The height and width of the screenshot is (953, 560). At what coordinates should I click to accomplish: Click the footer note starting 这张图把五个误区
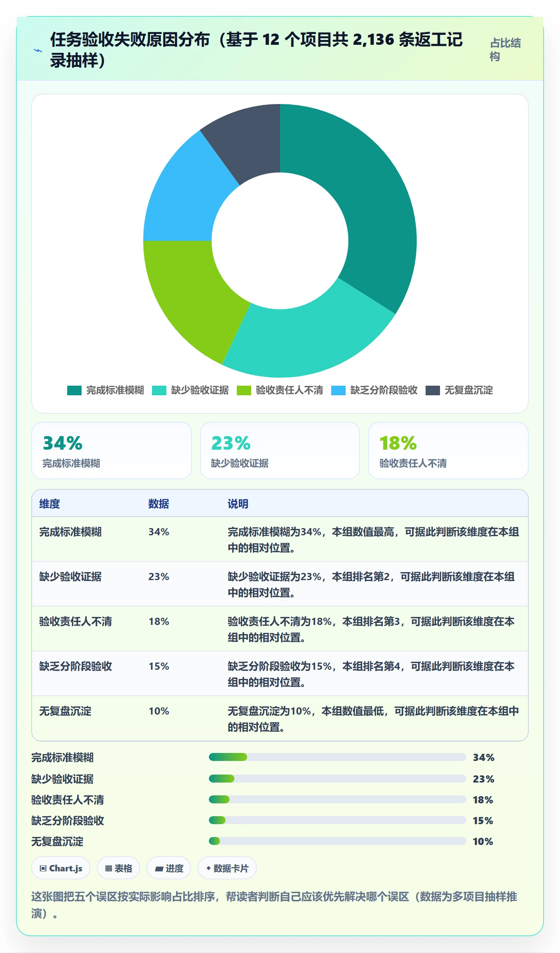274,905
